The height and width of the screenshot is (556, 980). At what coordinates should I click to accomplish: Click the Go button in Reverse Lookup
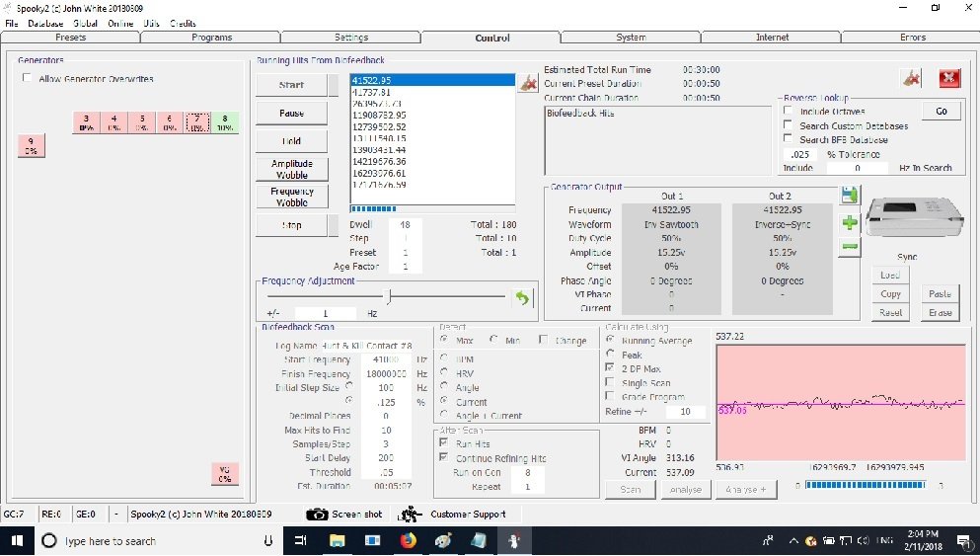942,111
